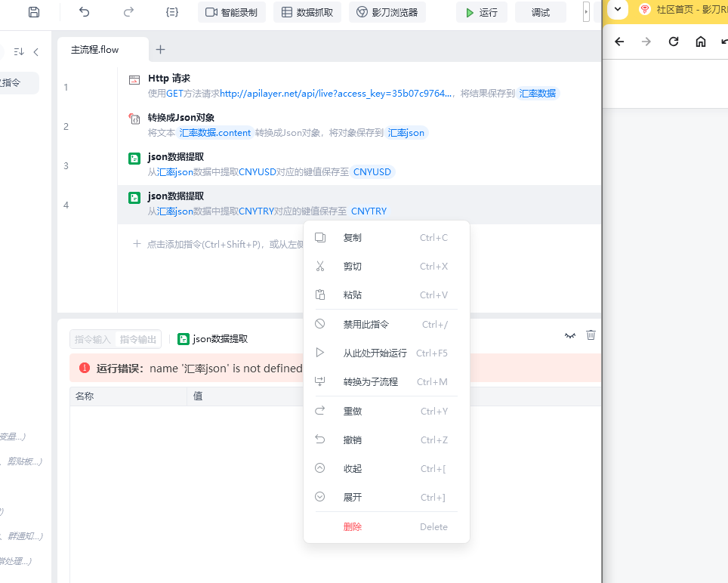The image size is (728, 583).
Task: Choose 从此处开始运行 from the context menu
Action: pyautogui.click(x=375, y=353)
